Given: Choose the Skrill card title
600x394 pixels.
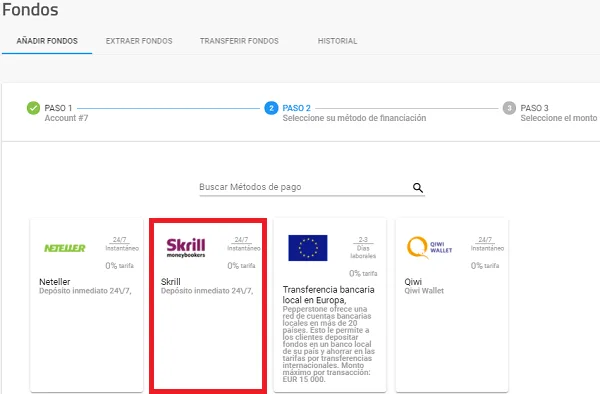Looking at the screenshot, I should (171, 282).
